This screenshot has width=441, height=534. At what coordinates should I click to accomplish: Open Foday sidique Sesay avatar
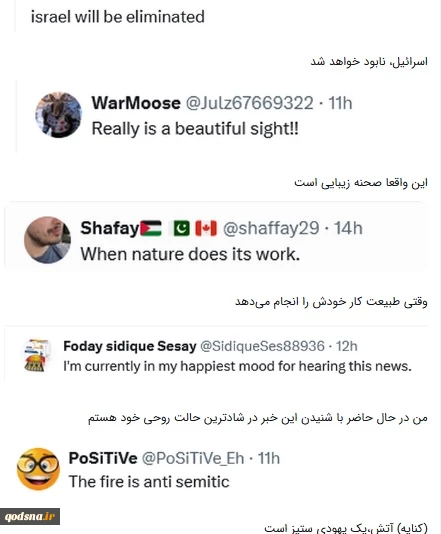[37, 355]
